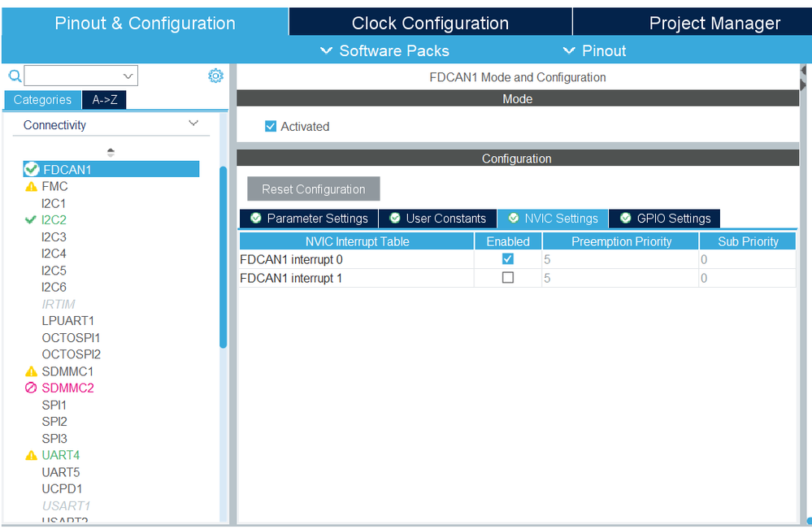Select the Categories view tab
Screen dimensions: 812x529
point(42,99)
